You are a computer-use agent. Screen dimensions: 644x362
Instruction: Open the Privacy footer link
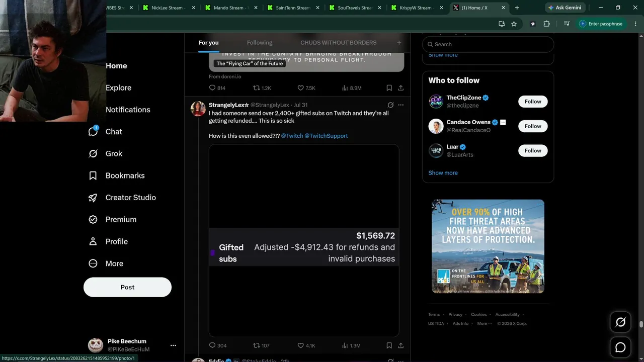point(455,315)
